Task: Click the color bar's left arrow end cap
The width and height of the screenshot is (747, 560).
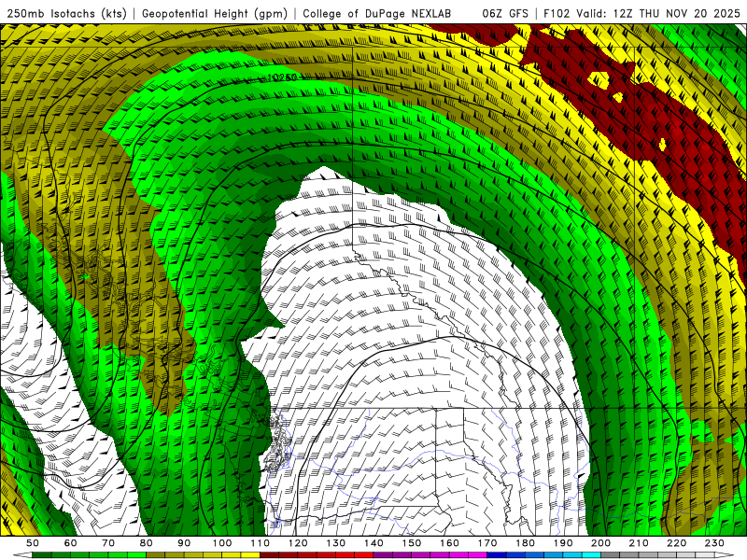Action: coord(22,555)
